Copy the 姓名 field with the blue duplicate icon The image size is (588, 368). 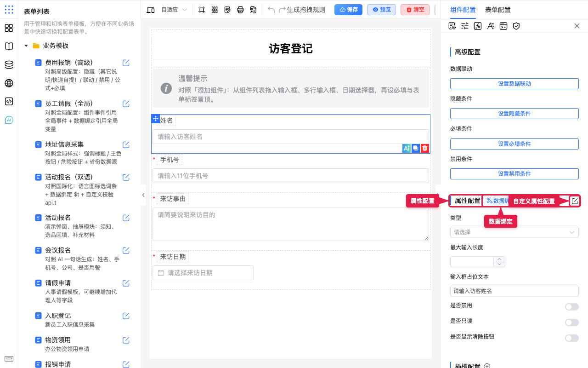tap(415, 148)
